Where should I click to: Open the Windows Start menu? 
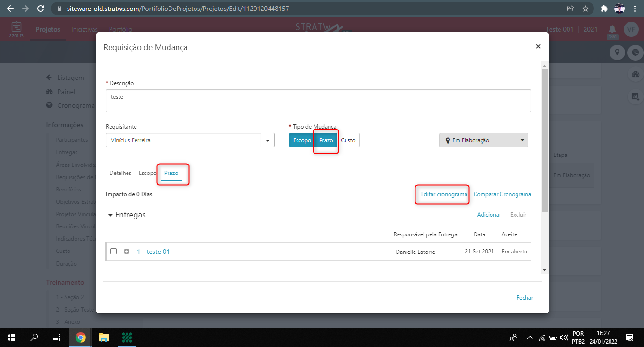click(x=11, y=338)
